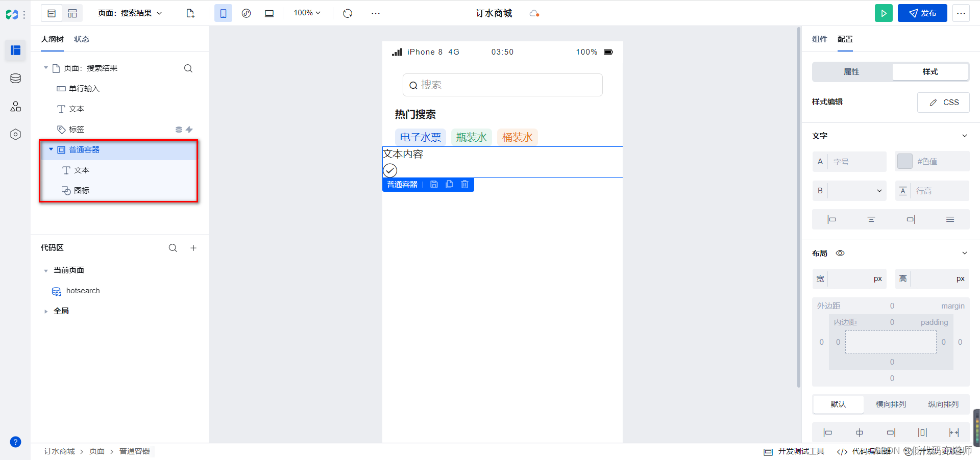980x460 pixels.
Task: Select 纵向排列 layout arrangement
Action: (943, 404)
